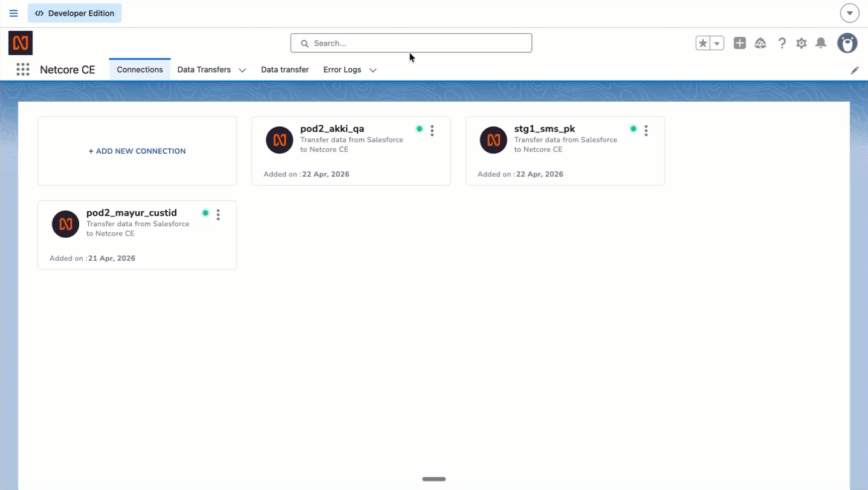This screenshot has height=490, width=868.
Task: Click the green status dot on stg1_sms_pk
Action: 633,129
